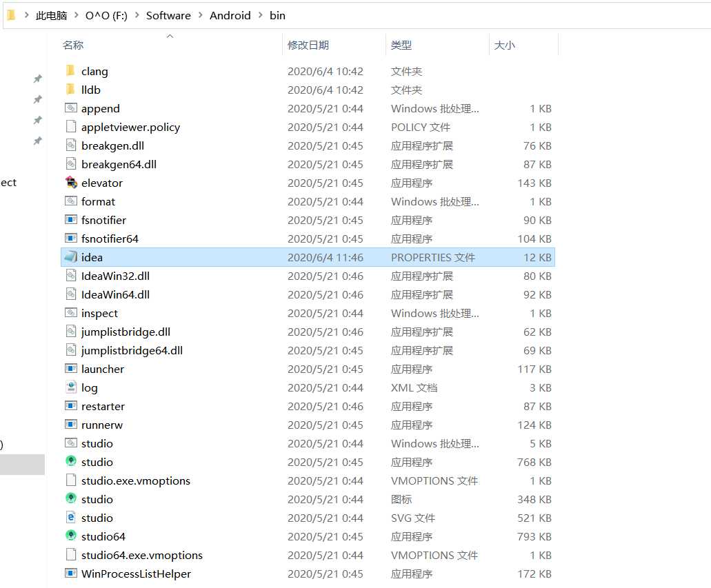Image resolution: width=711 pixels, height=588 pixels.
Task: Expand the chevron after Software breadcrumb
Action: tap(200, 15)
